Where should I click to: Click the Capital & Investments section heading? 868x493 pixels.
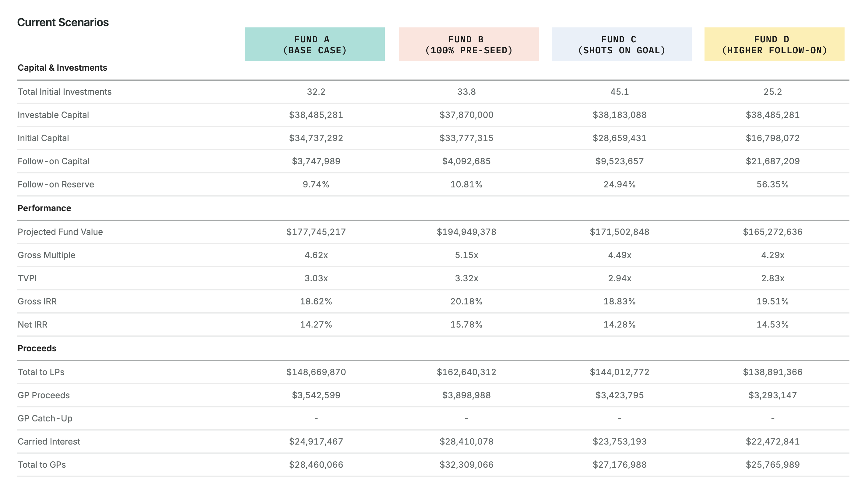pyautogui.click(x=62, y=68)
